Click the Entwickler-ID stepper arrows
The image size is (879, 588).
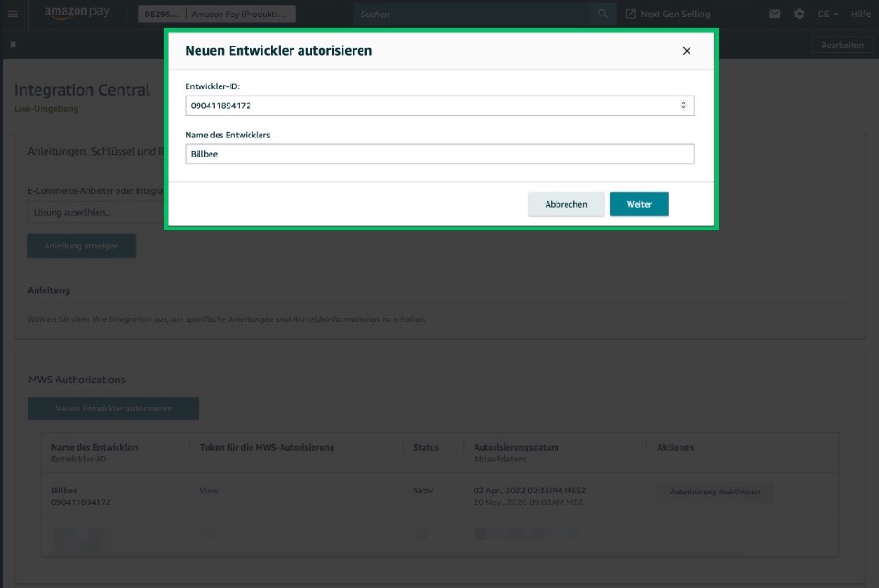coord(683,106)
